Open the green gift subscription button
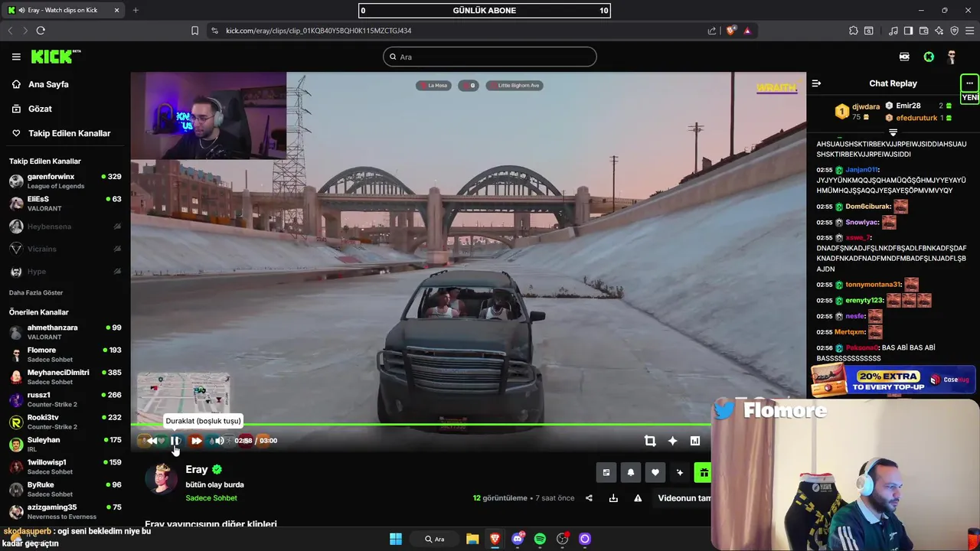 click(703, 473)
